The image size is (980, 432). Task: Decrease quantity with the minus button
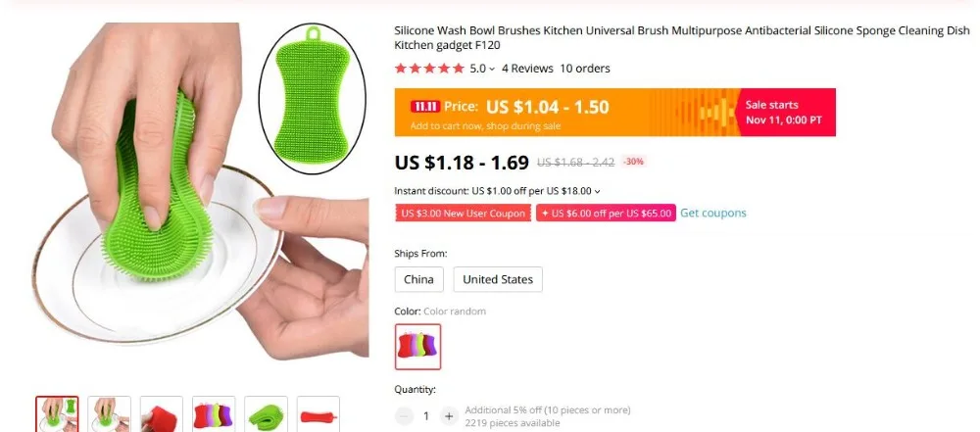click(x=404, y=415)
